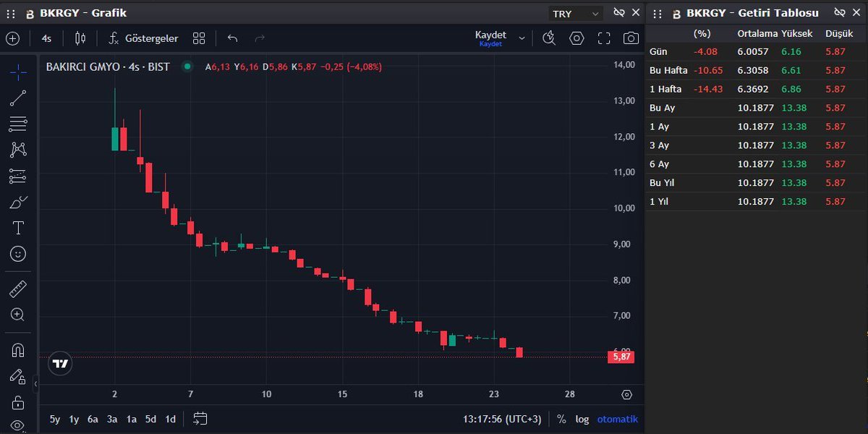Toggle link icon in Getiri Tablosu panel

tap(840, 13)
